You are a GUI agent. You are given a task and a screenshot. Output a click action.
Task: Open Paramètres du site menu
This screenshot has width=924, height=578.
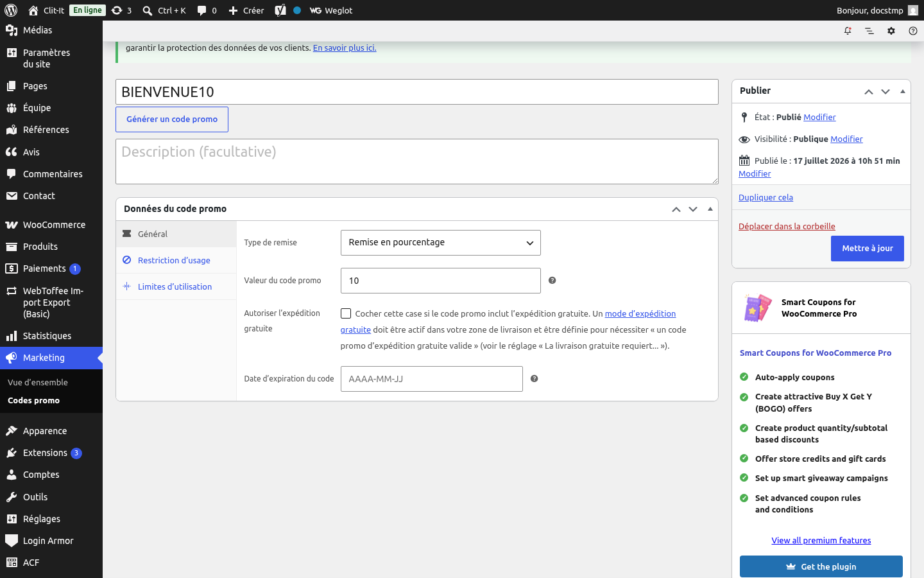(51, 58)
